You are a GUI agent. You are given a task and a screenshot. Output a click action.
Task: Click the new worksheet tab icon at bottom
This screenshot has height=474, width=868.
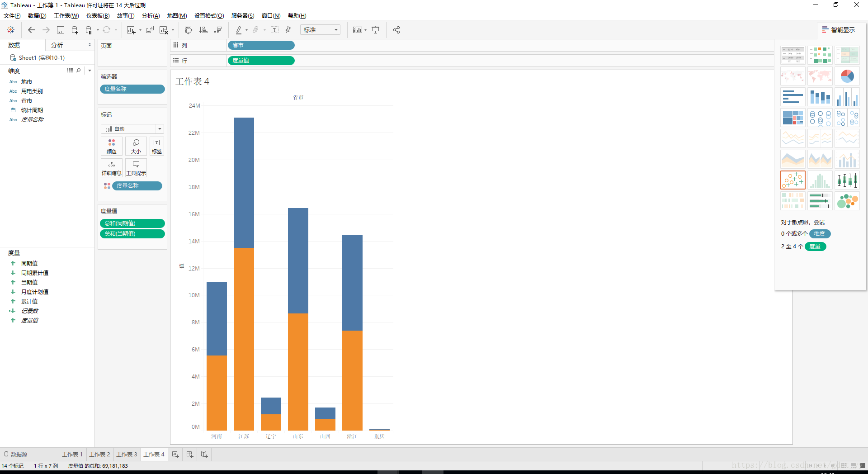[175, 454]
